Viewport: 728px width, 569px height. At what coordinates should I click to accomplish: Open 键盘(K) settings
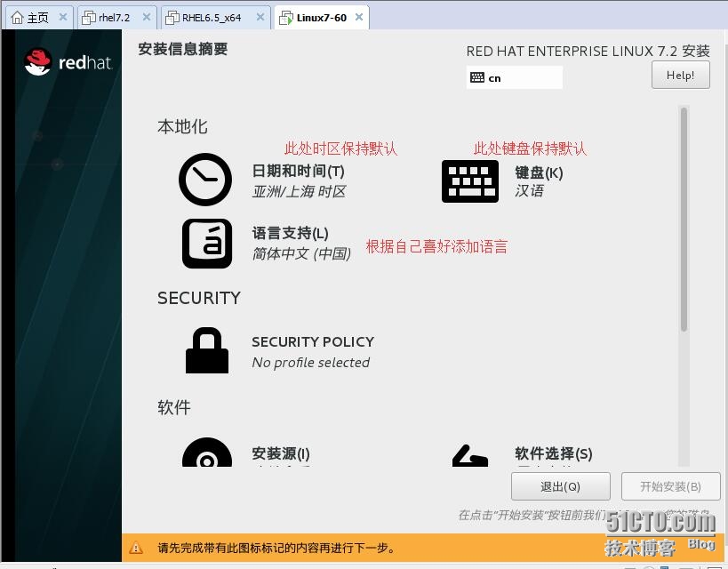tap(539, 172)
